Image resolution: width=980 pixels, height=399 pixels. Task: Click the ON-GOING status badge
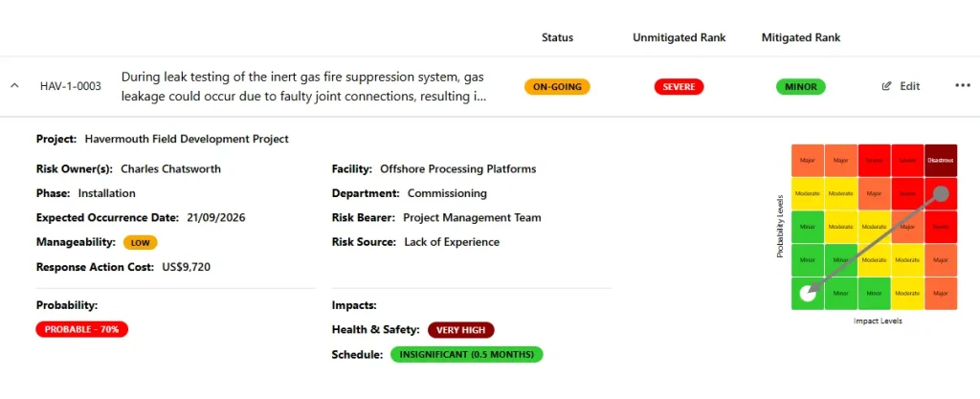click(x=557, y=87)
